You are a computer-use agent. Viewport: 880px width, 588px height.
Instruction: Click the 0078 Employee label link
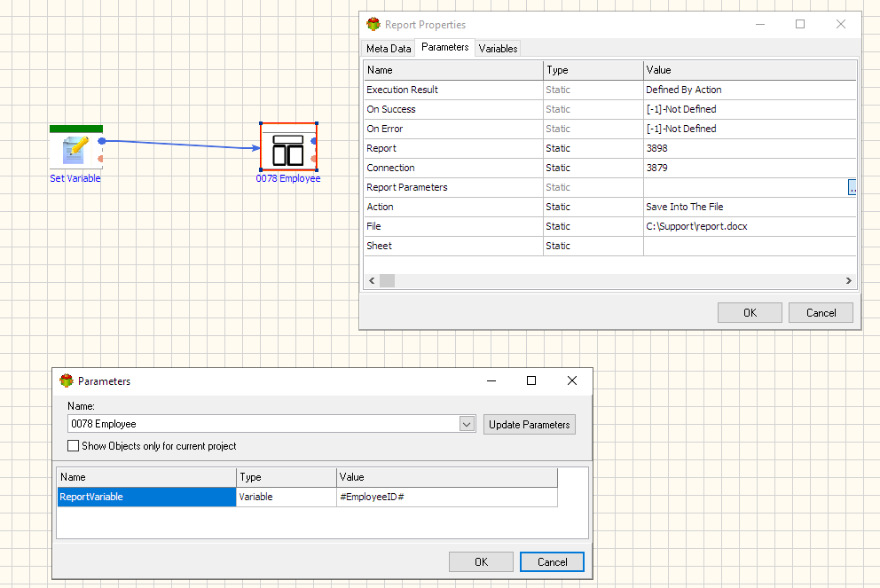click(x=288, y=178)
